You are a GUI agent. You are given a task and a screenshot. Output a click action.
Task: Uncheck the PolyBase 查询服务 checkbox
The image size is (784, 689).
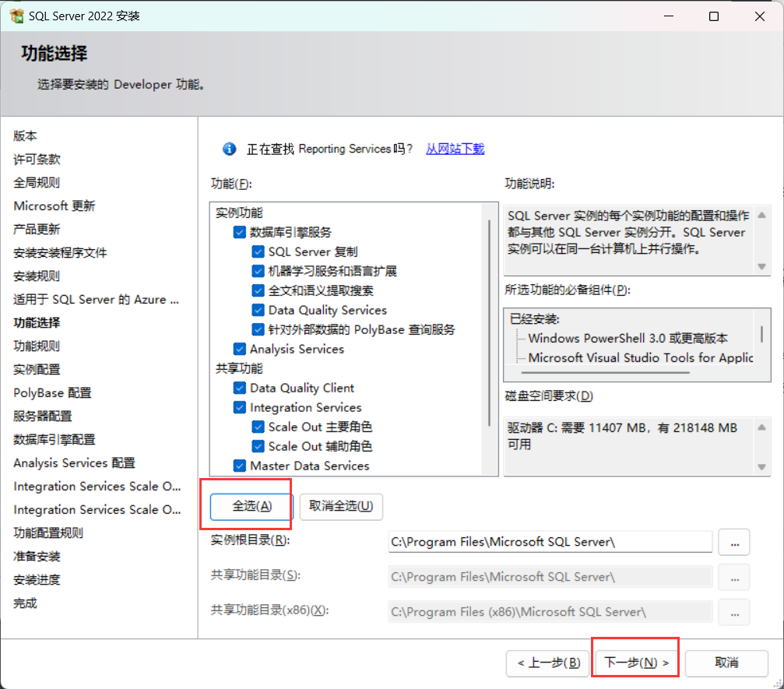[258, 329]
